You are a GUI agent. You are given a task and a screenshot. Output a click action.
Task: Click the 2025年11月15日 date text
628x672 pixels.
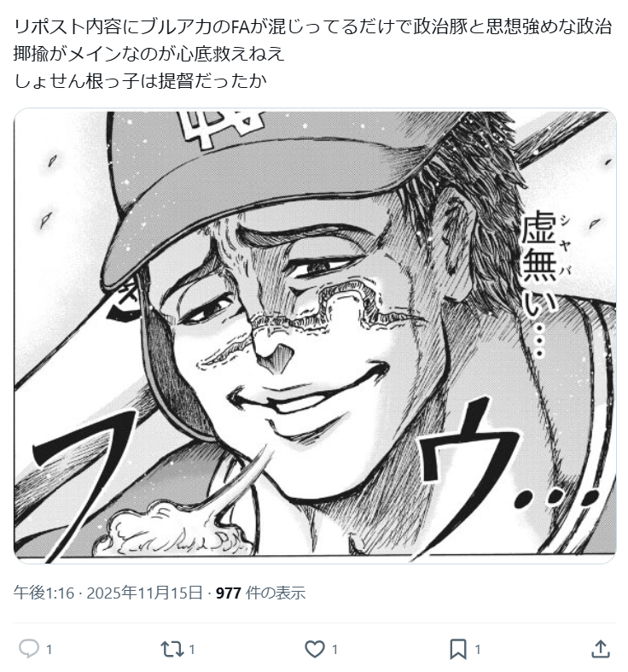[145, 593]
